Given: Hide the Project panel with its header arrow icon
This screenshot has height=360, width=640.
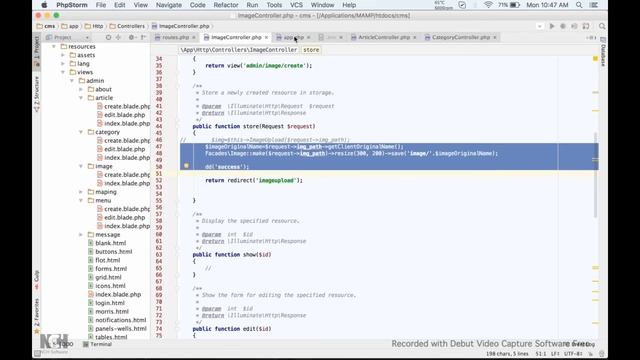Looking at the screenshot, I should tap(143, 37).
